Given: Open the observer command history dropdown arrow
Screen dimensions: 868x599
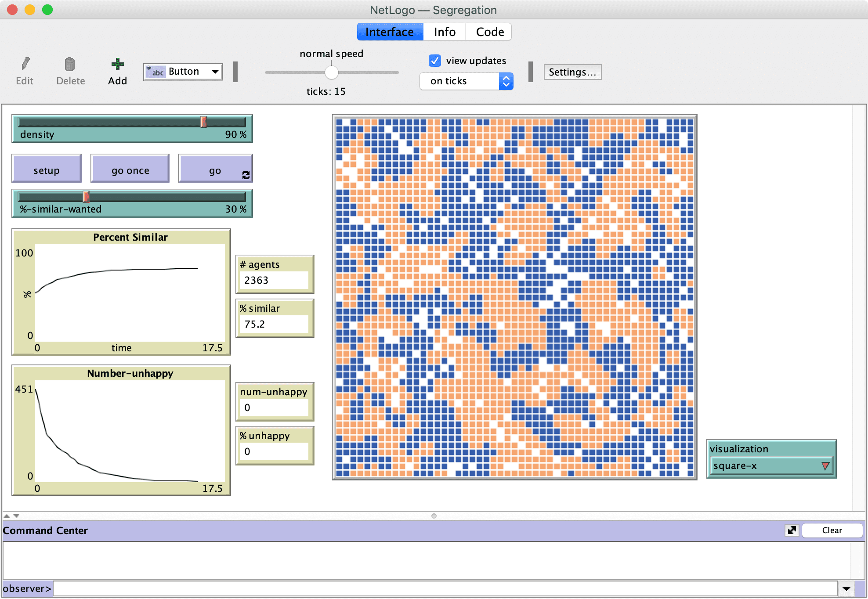Looking at the screenshot, I should pyautogui.click(x=846, y=588).
